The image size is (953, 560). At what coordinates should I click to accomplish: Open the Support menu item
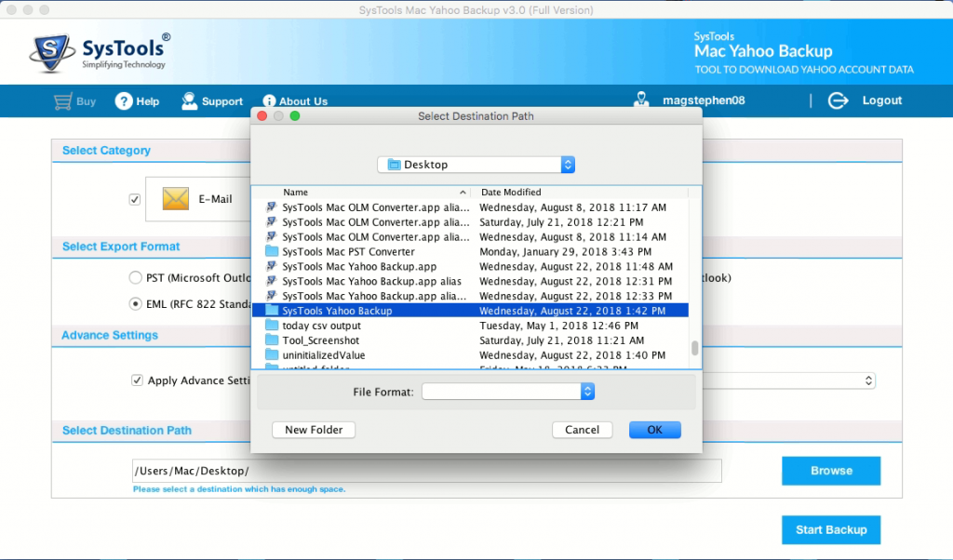pos(221,101)
